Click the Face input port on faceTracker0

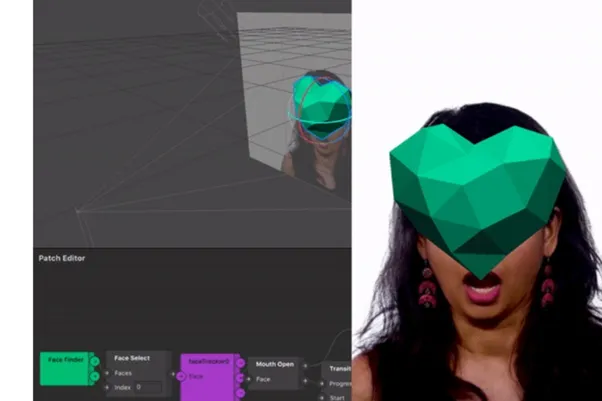point(180,377)
